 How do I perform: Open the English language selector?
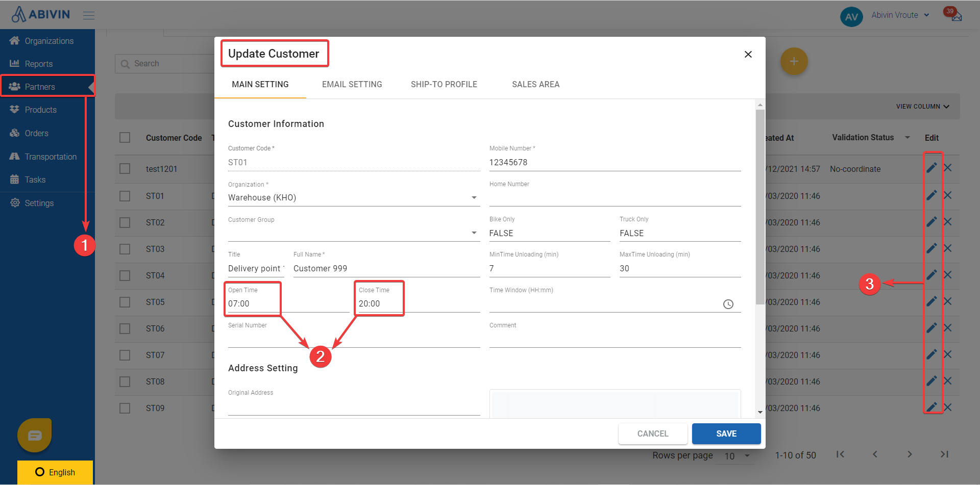coord(55,472)
